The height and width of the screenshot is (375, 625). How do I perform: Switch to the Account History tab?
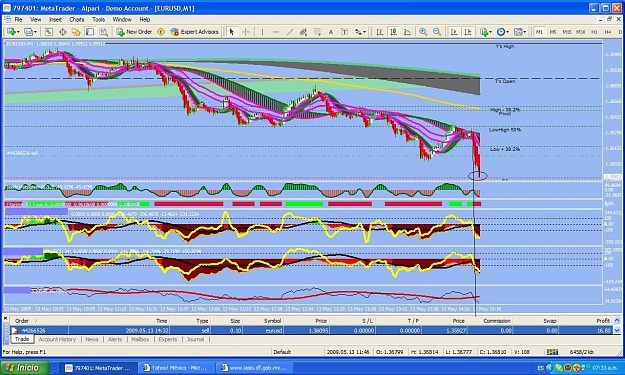(x=57, y=340)
